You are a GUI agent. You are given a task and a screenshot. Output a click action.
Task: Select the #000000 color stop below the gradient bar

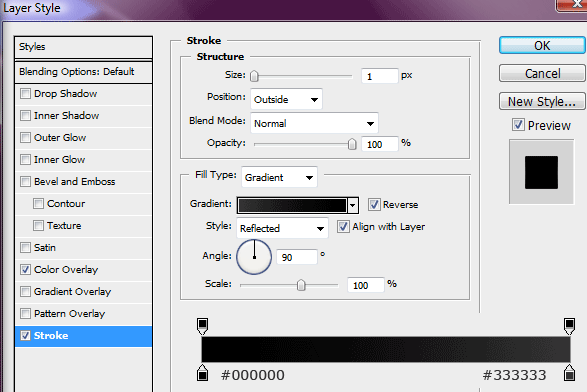point(202,373)
